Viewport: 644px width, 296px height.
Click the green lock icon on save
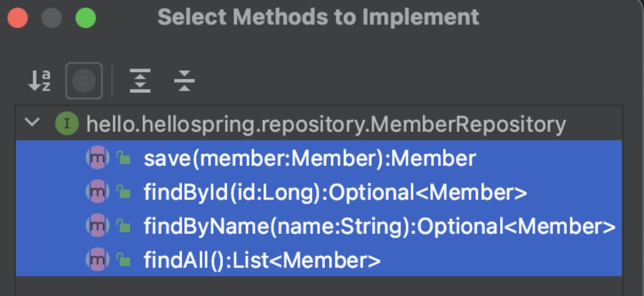click(x=123, y=158)
